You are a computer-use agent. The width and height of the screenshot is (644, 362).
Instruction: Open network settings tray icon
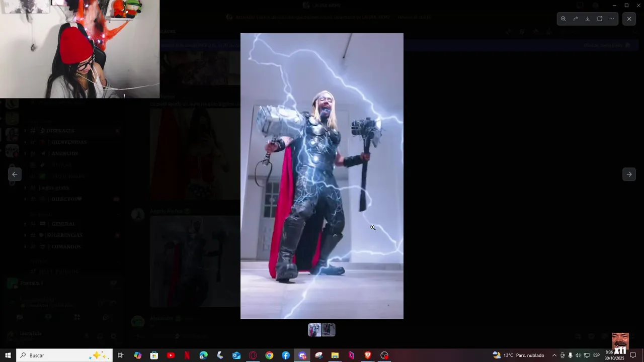pos(587,355)
